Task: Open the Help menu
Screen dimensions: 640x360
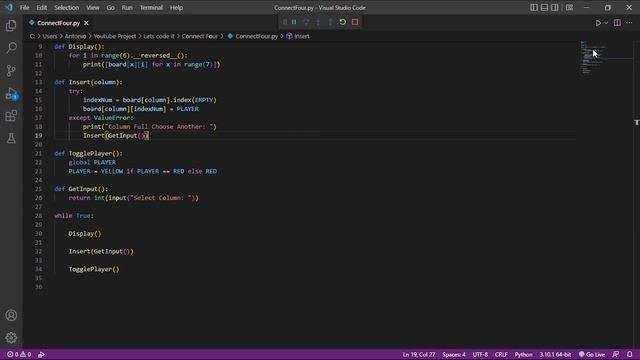Action: [x=176, y=8]
